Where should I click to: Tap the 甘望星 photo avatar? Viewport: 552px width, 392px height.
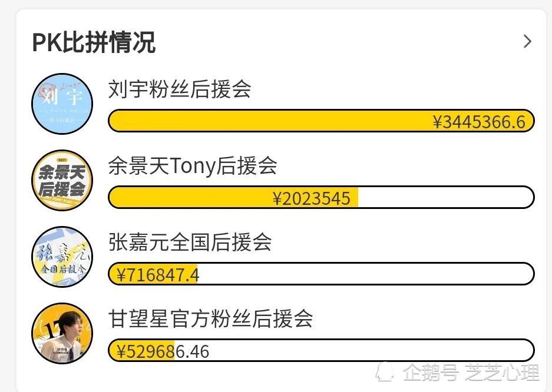pyautogui.click(x=62, y=333)
